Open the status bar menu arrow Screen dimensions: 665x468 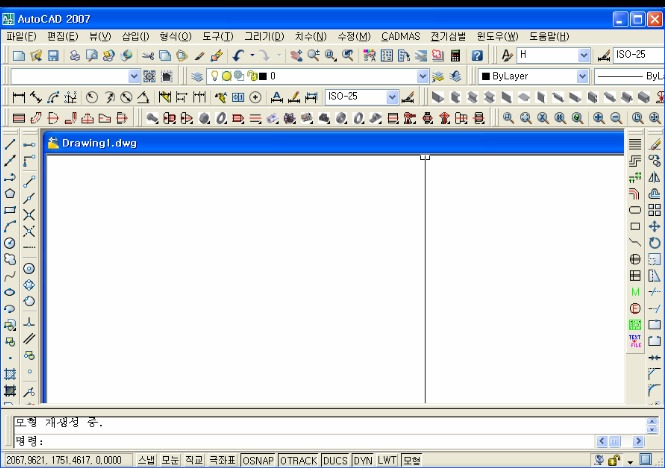click(x=630, y=461)
